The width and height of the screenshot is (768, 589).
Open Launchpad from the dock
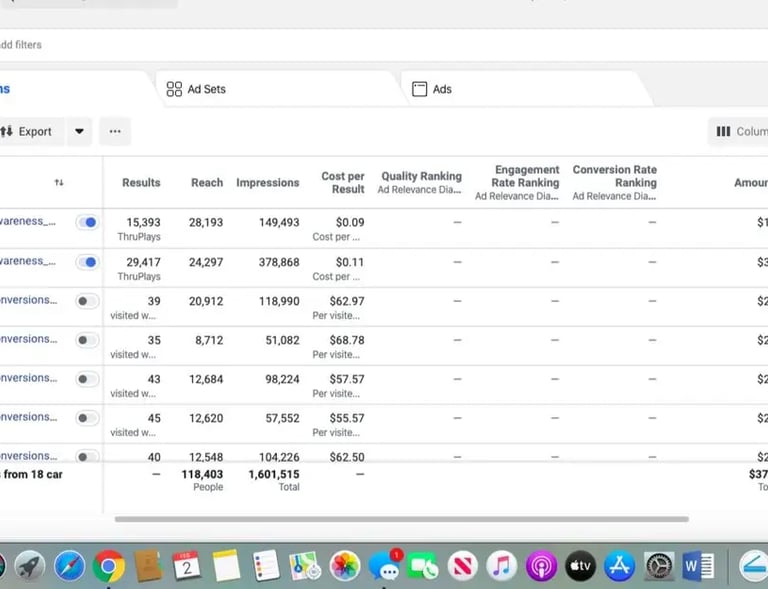pyautogui.click(x=30, y=566)
